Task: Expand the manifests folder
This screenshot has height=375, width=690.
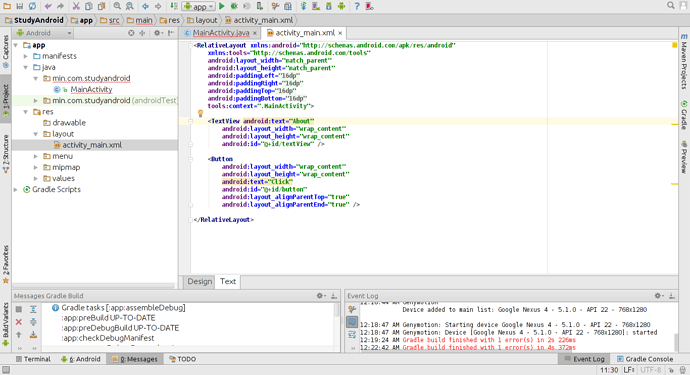Action: pyautogui.click(x=26, y=56)
